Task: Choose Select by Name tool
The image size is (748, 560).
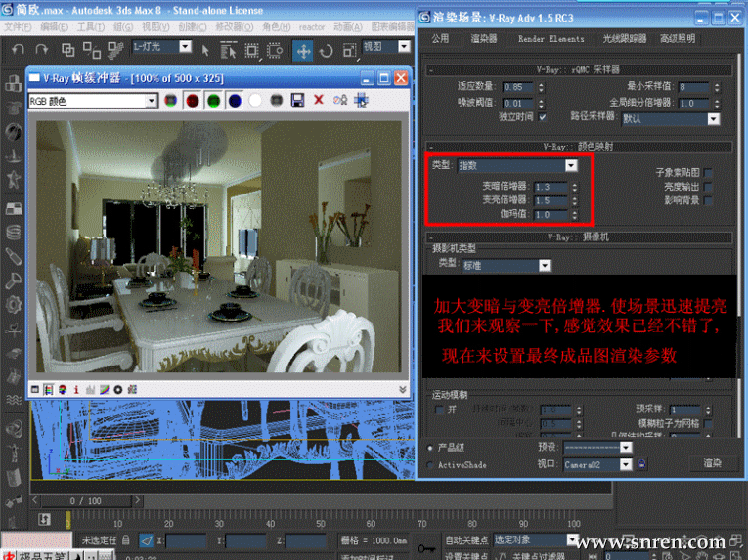Action: [228, 50]
